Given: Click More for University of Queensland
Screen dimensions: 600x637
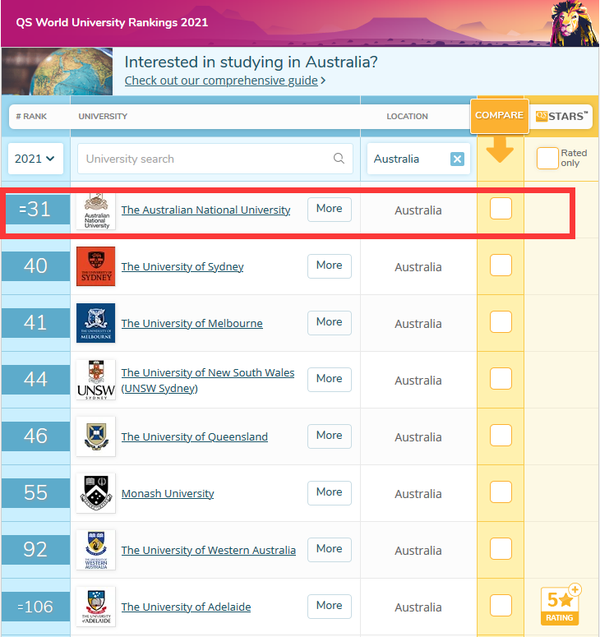Looking at the screenshot, I should coord(329,436).
